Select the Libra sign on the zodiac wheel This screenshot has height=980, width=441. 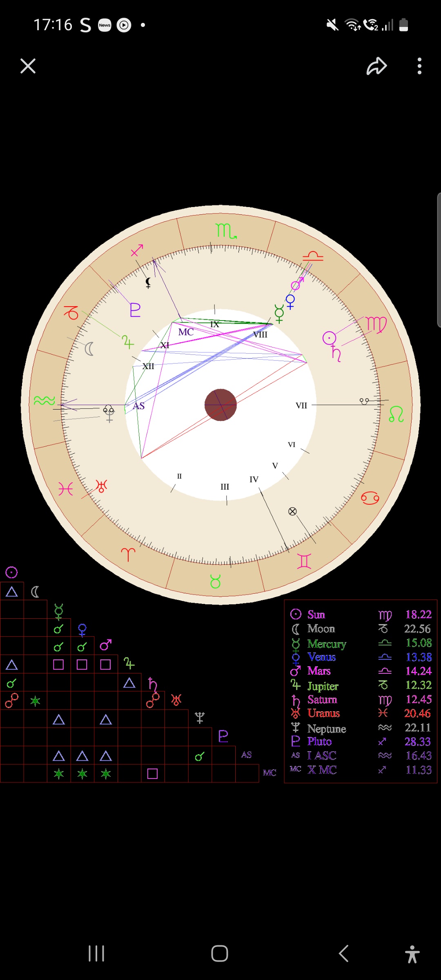(x=313, y=256)
